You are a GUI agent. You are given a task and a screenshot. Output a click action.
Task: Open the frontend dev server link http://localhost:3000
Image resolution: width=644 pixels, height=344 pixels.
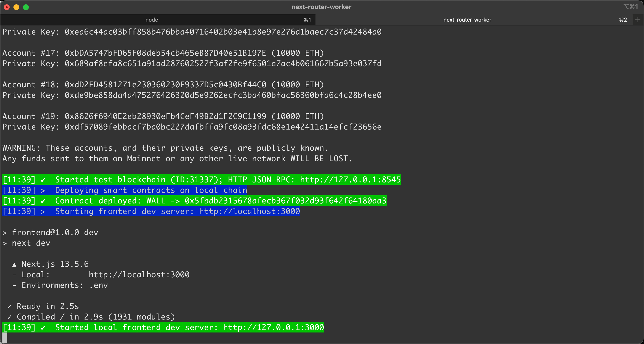249,211
